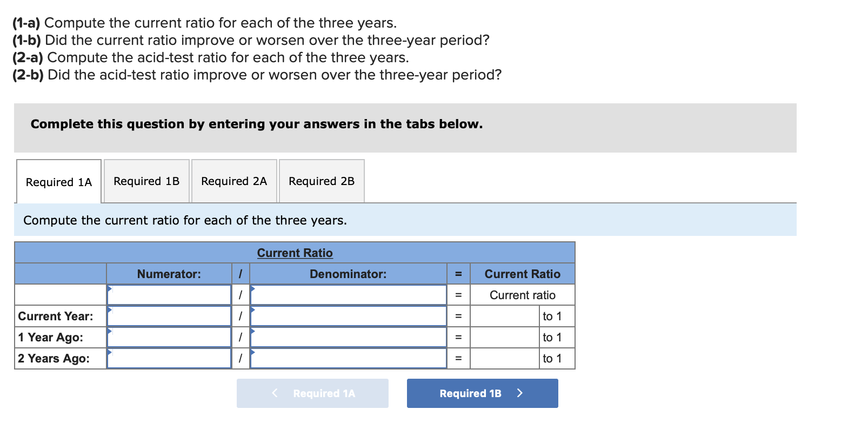Click the left chevron on Required 1A button
Image resolution: width=868 pixels, height=422 pixels.
coord(275,393)
